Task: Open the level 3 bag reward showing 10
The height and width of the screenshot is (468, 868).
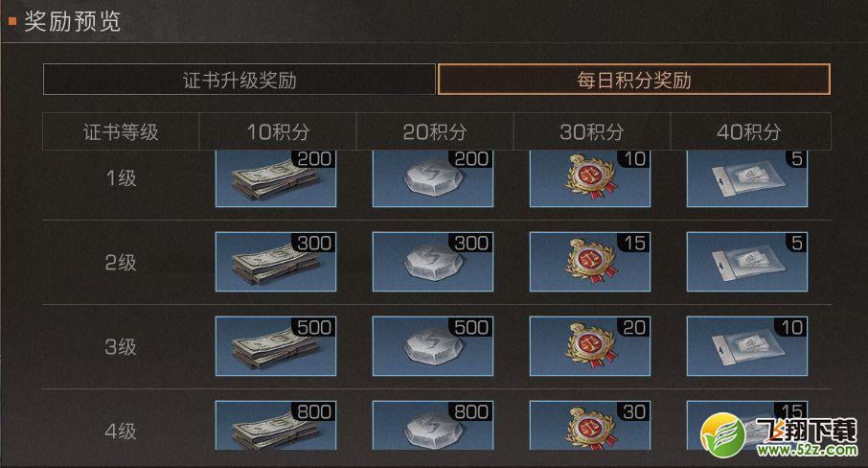Action: (747, 346)
